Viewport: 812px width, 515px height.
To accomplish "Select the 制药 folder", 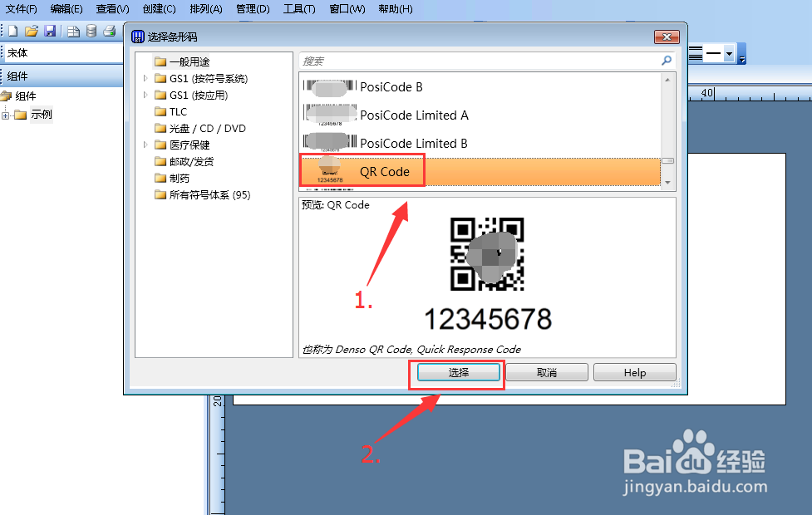I will pyautogui.click(x=172, y=178).
